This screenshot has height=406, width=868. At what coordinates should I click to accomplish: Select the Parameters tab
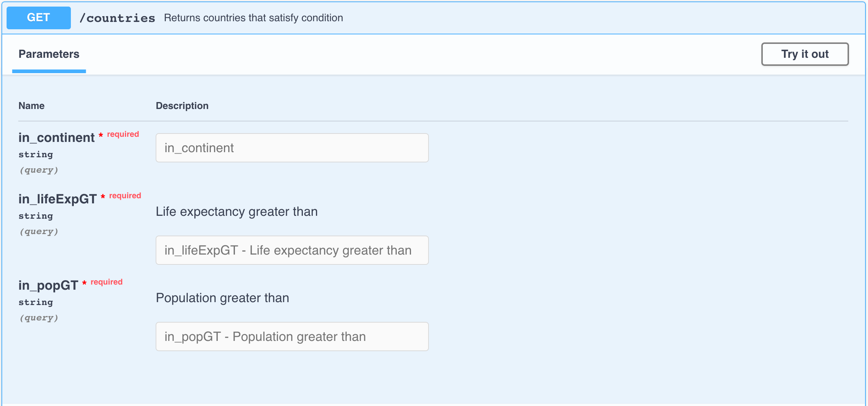49,54
